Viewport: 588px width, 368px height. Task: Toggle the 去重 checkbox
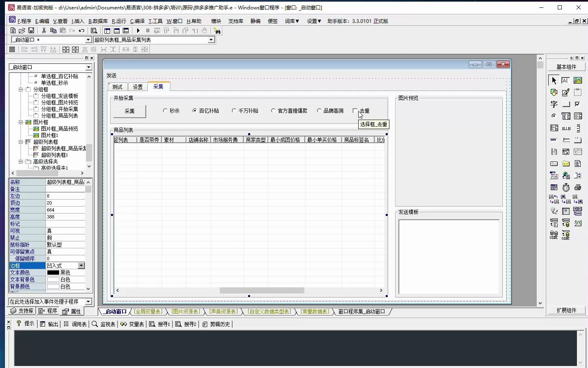[x=355, y=111]
